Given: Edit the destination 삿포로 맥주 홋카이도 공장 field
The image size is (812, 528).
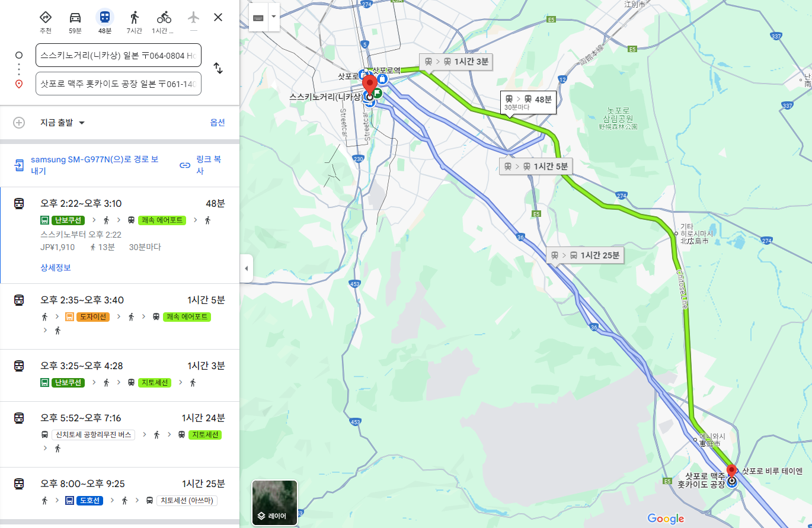Looking at the screenshot, I should pyautogui.click(x=119, y=84).
